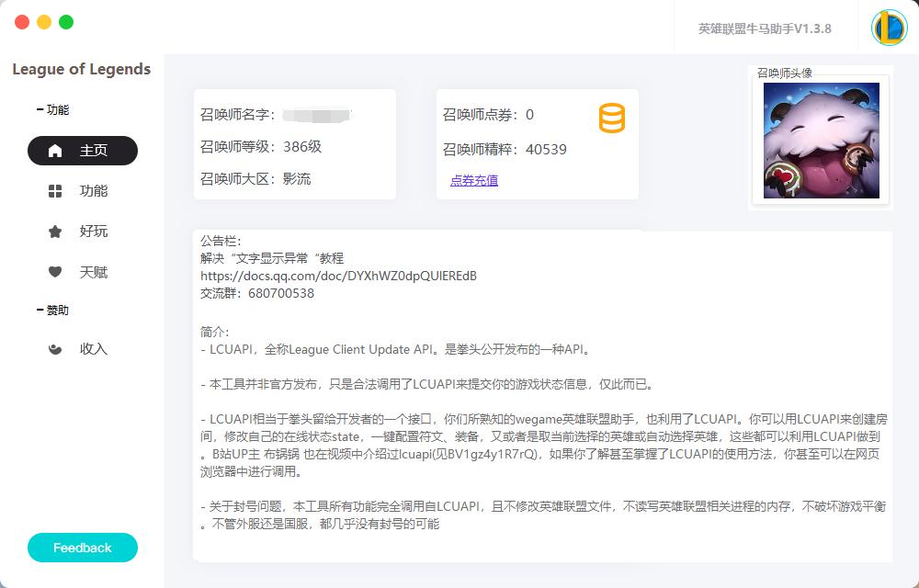Select the home icon beside 主页
This screenshot has height=588, width=919.
pyautogui.click(x=55, y=151)
